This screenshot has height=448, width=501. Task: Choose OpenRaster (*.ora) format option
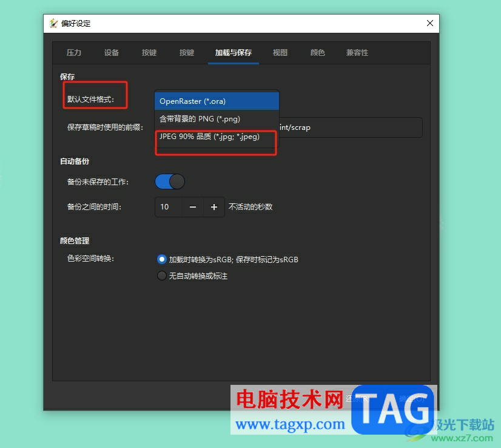point(217,101)
